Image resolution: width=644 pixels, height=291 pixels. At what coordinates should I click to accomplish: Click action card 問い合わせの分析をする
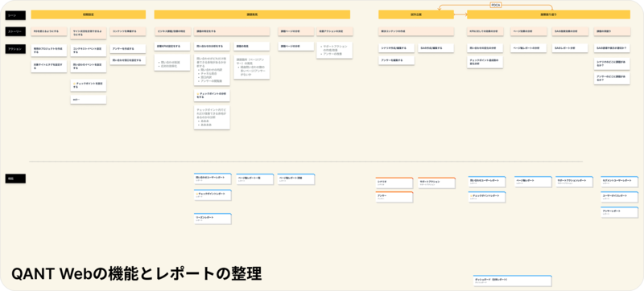coord(212,47)
